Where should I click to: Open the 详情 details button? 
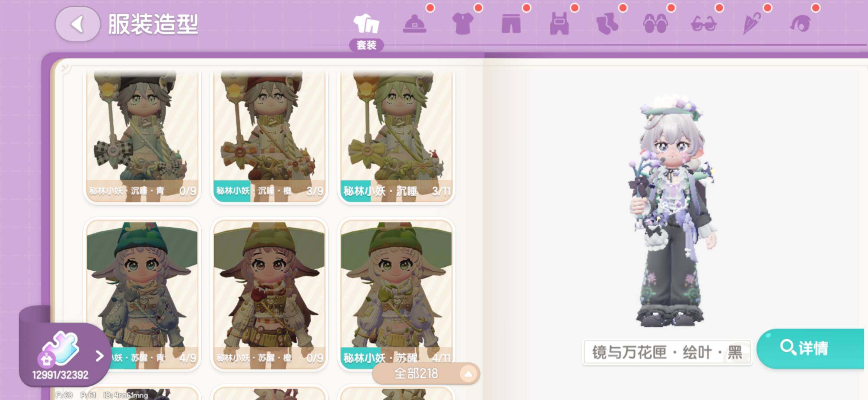point(811,349)
